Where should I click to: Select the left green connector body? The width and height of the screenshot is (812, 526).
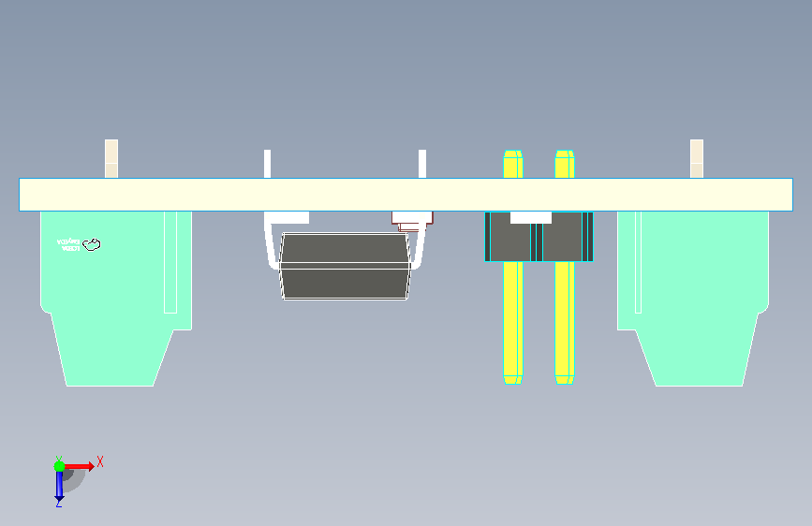tap(116, 299)
